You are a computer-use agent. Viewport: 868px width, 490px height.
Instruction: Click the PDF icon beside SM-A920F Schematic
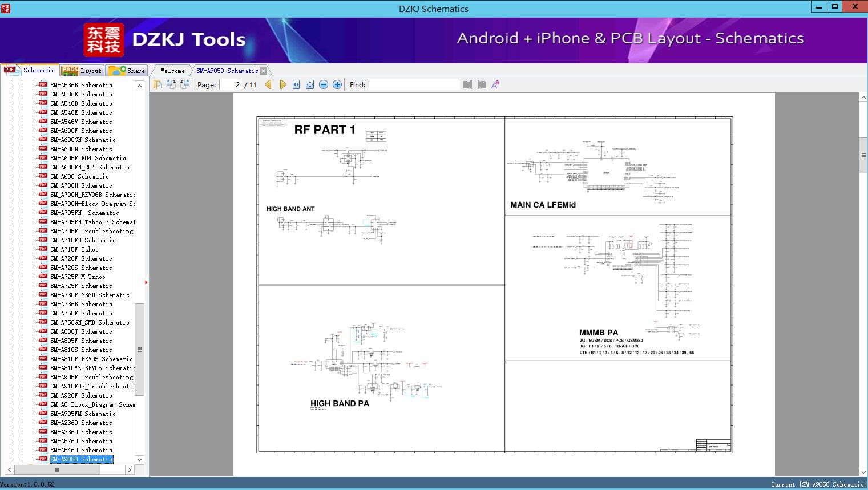(x=43, y=395)
